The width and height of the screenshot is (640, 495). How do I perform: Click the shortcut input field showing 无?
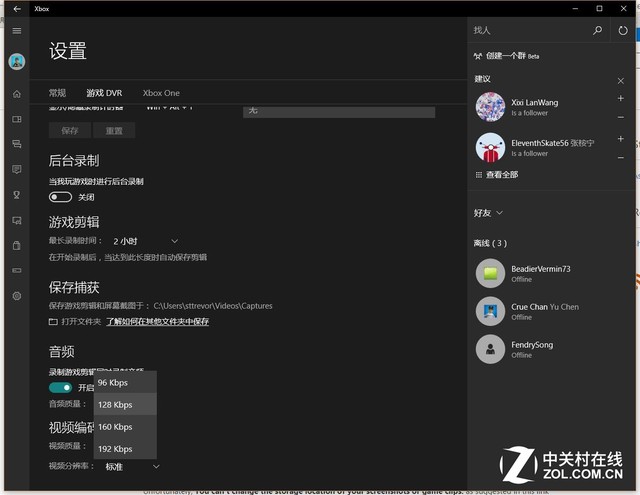[x=339, y=112]
